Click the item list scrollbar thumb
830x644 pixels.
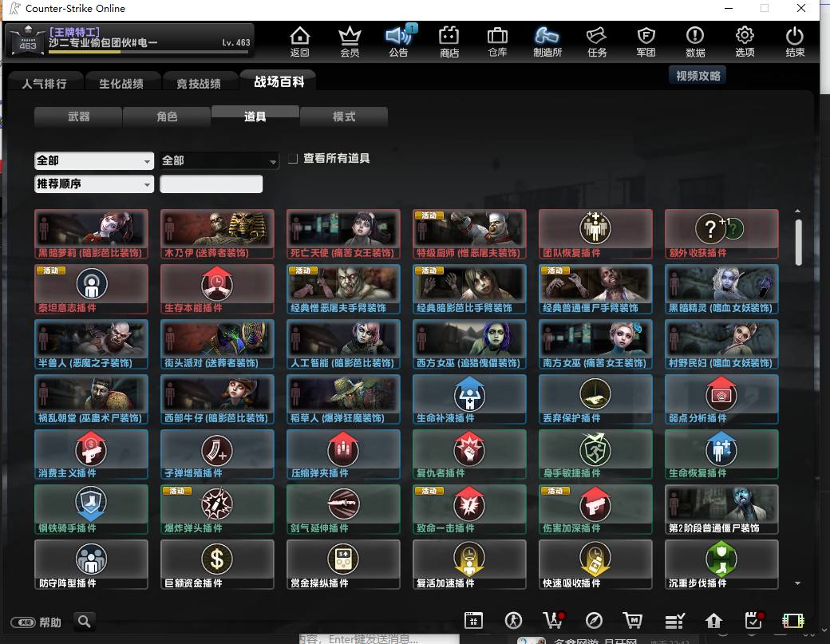(798, 243)
